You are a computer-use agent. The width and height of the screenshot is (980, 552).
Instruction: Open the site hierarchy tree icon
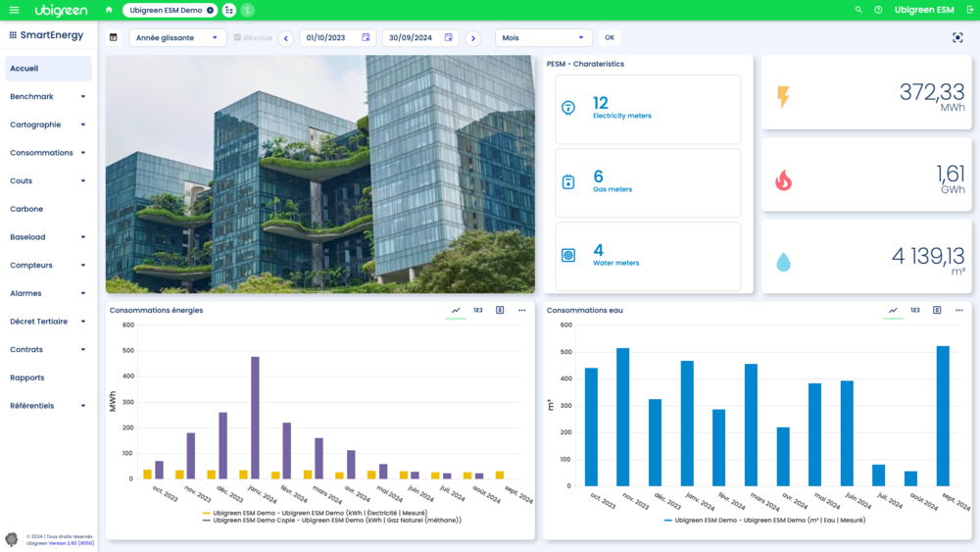[229, 10]
